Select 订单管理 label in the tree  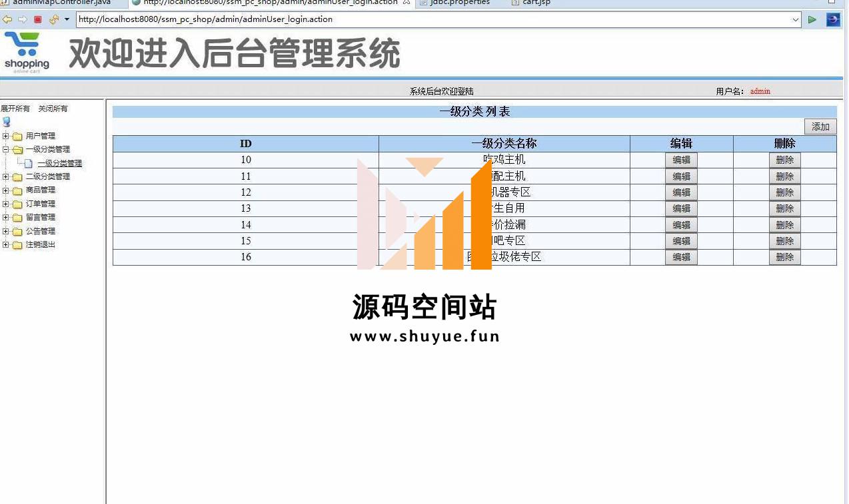pos(41,204)
